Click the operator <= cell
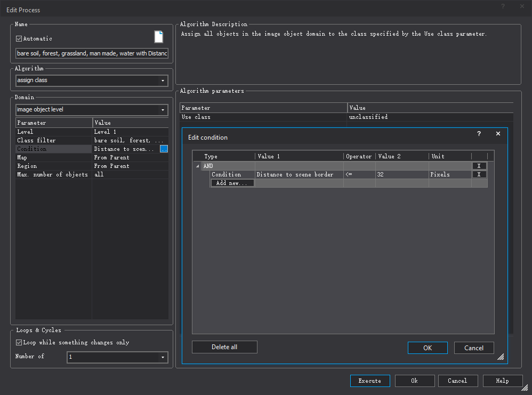532x395 pixels. [x=359, y=174]
